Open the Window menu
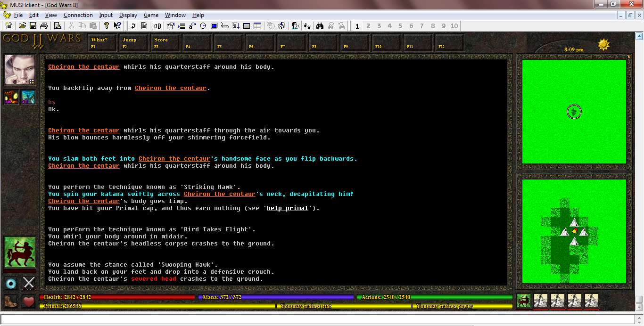 (x=175, y=15)
